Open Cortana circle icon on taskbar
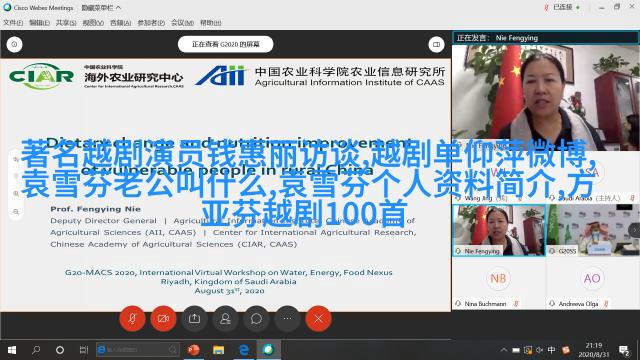The image size is (640, 360). (60, 350)
